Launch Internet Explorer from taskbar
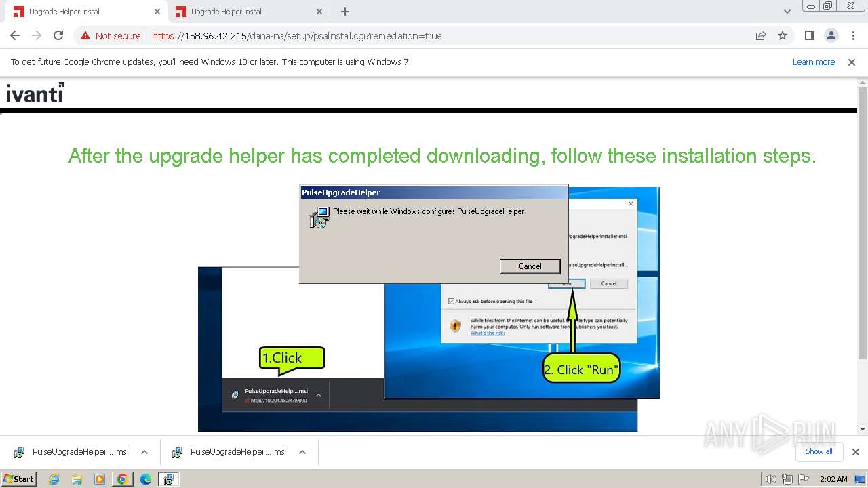This screenshot has width=868, height=488. [54, 479]
